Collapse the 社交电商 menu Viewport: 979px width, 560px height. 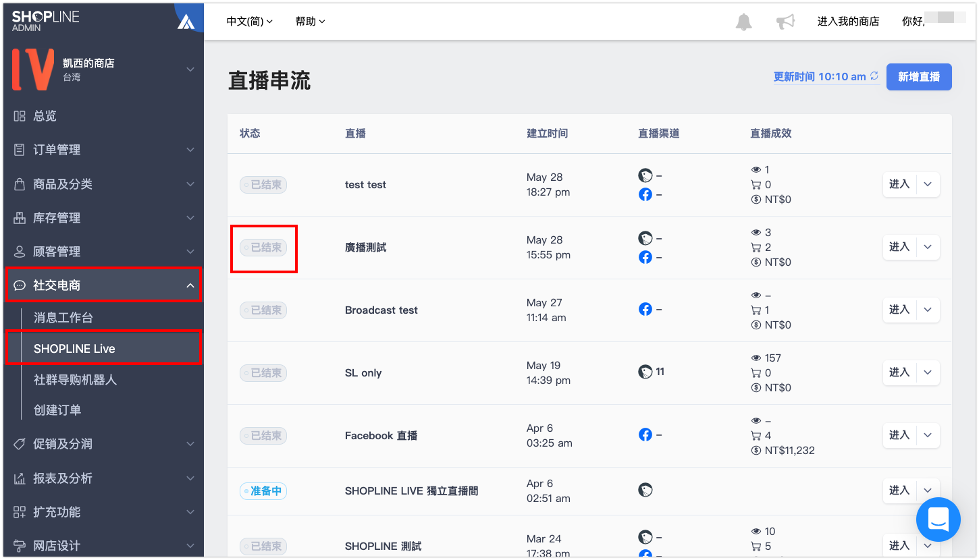coord(103,285)
